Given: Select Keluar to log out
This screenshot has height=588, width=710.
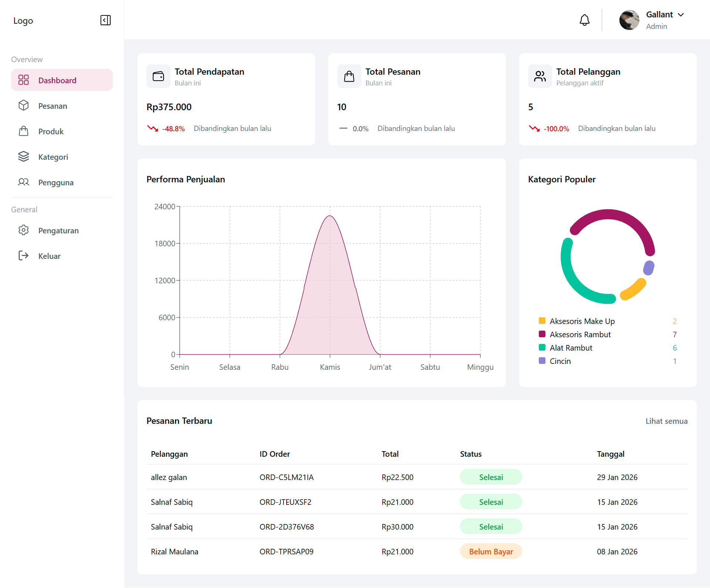Looking at the screenshot, I should coord(62,256).
